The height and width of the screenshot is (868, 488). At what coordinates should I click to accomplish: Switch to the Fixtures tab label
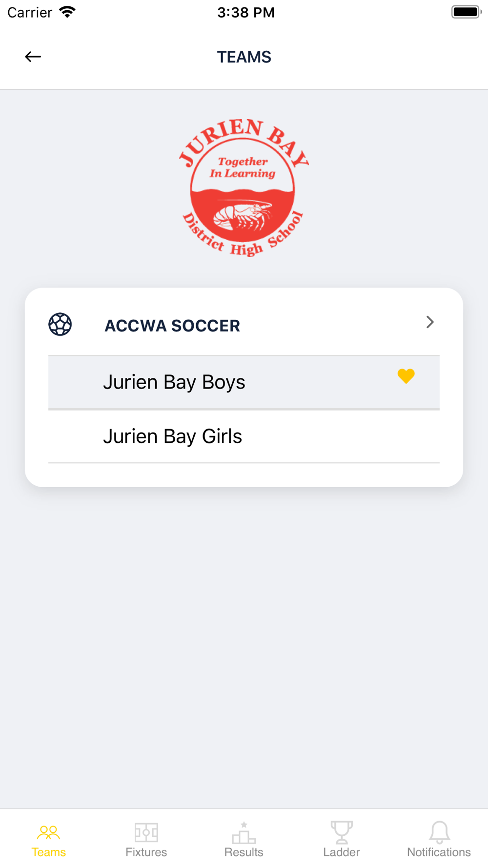click(x=146, y=852)
